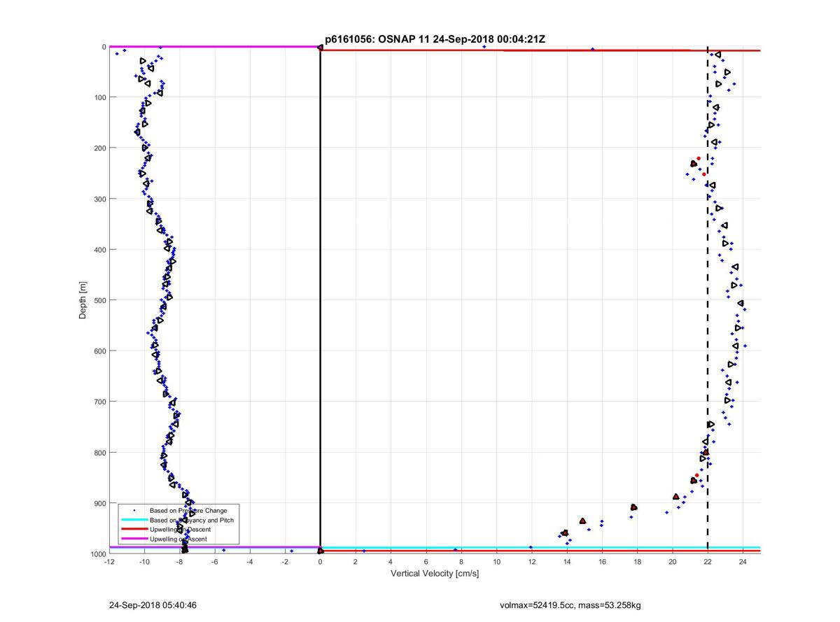Click depth axis tick label 1000
Viewport: 840px width, 622px height.
tap(98, 553)
